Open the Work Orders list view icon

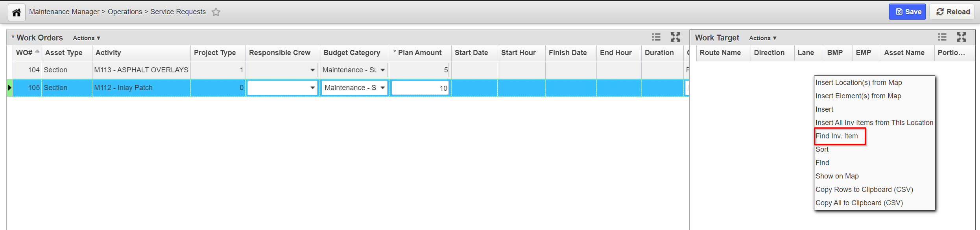coord(656,37)
